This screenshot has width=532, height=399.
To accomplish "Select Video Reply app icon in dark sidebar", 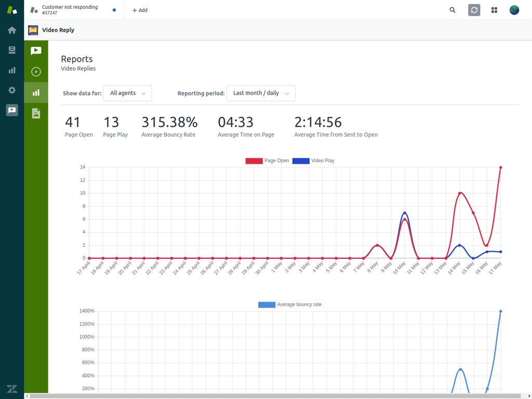I will [x=12, y=110].
